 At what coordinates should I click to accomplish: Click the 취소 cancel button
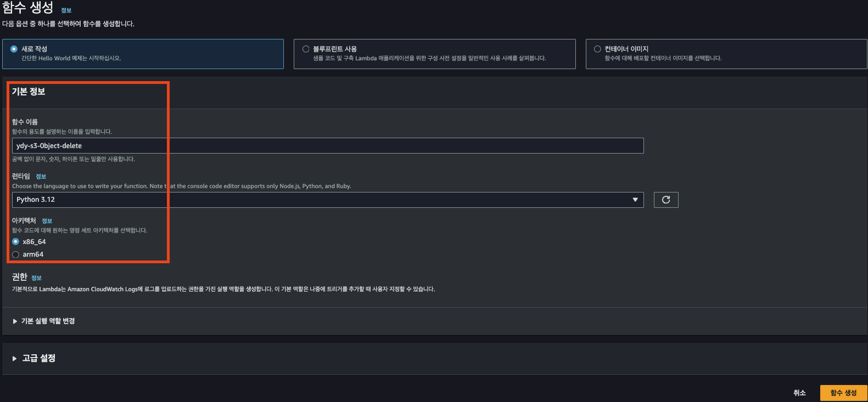[799, 393]
